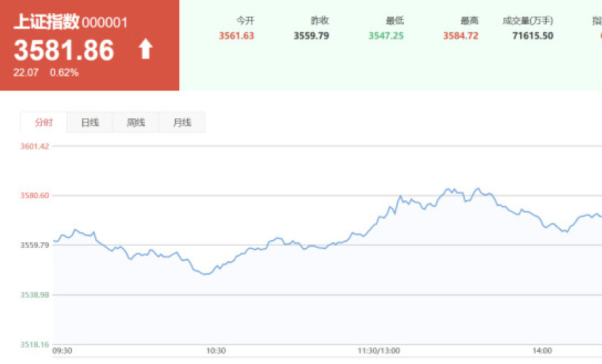Click the 今开 value 3561.63
Image resolution: width=602 pixels, height=364 pixels.
236,36
